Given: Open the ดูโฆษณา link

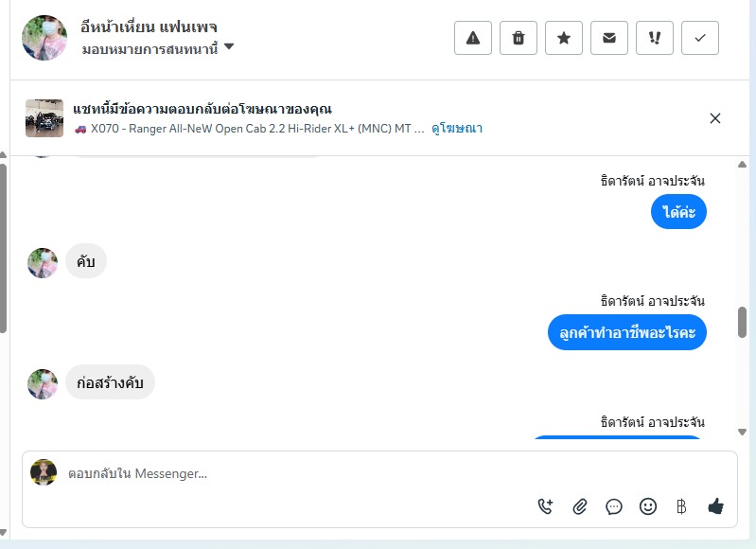Looking at the screenshot, I should tap(457, 128).
